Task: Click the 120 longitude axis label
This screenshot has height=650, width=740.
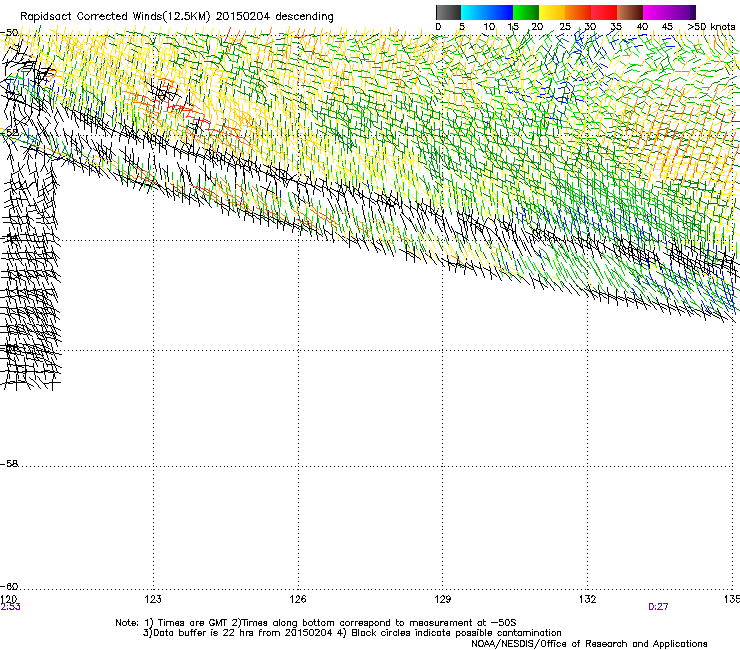Action: [8, 599]
